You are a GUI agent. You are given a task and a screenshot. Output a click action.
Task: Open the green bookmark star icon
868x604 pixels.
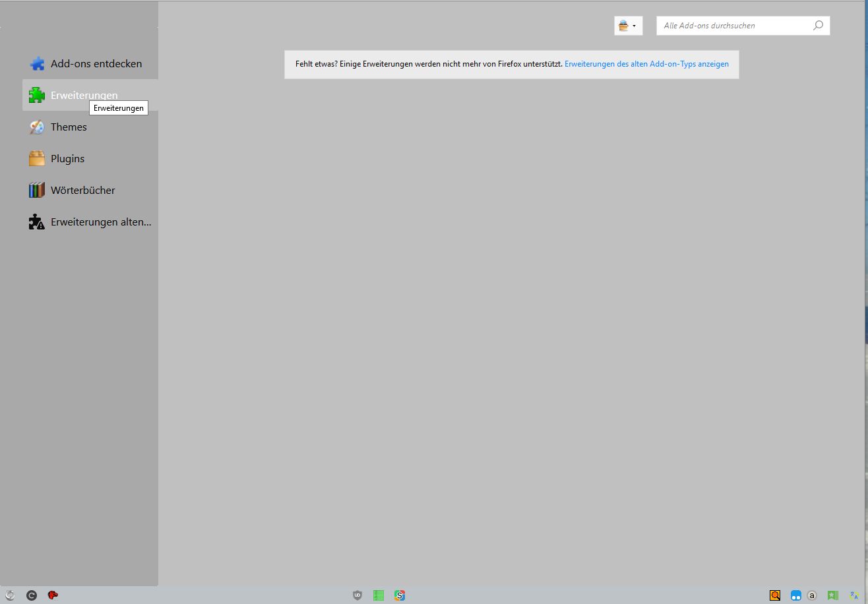pyautogui.click(x=833, y=595)
